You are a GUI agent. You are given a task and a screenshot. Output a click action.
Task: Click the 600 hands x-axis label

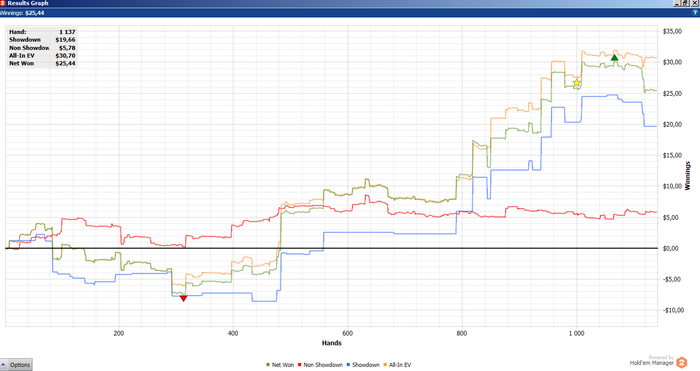pyautogui.click(x=347, y=333)
